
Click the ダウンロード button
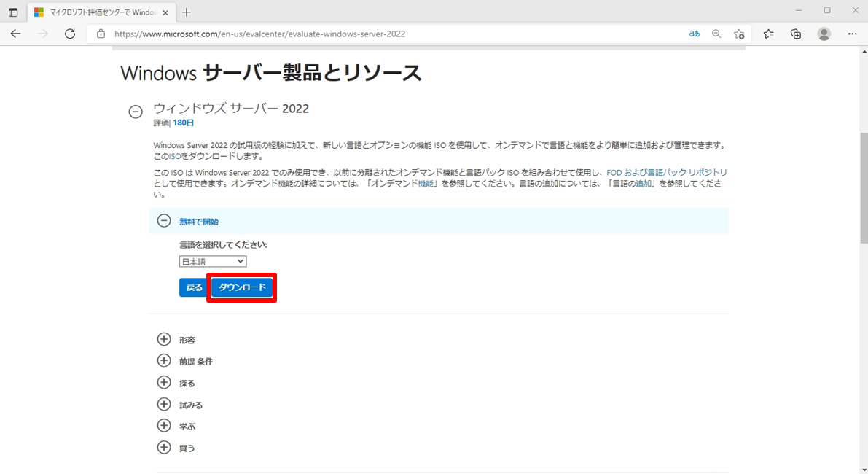tap(242, 287)
